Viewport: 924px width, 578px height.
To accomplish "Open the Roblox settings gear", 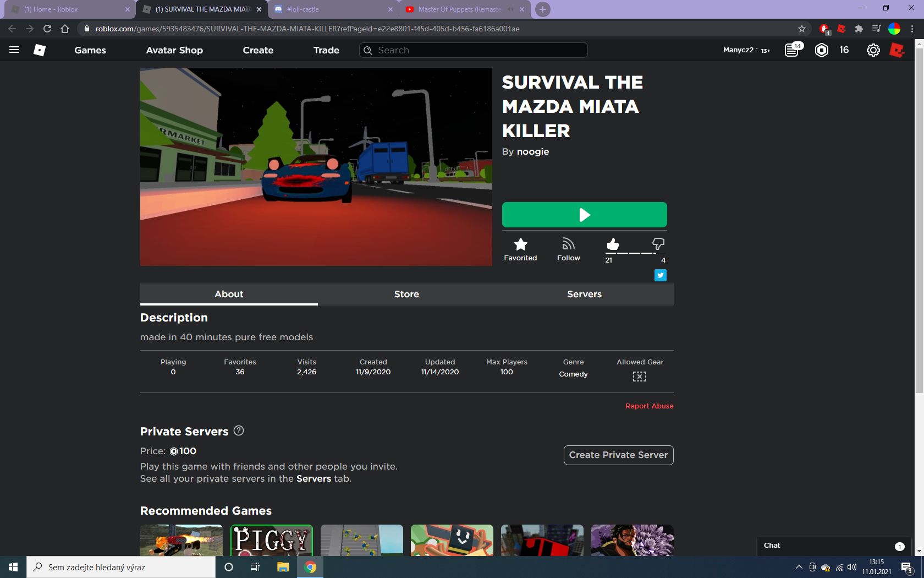I will [x=873, y=50].
